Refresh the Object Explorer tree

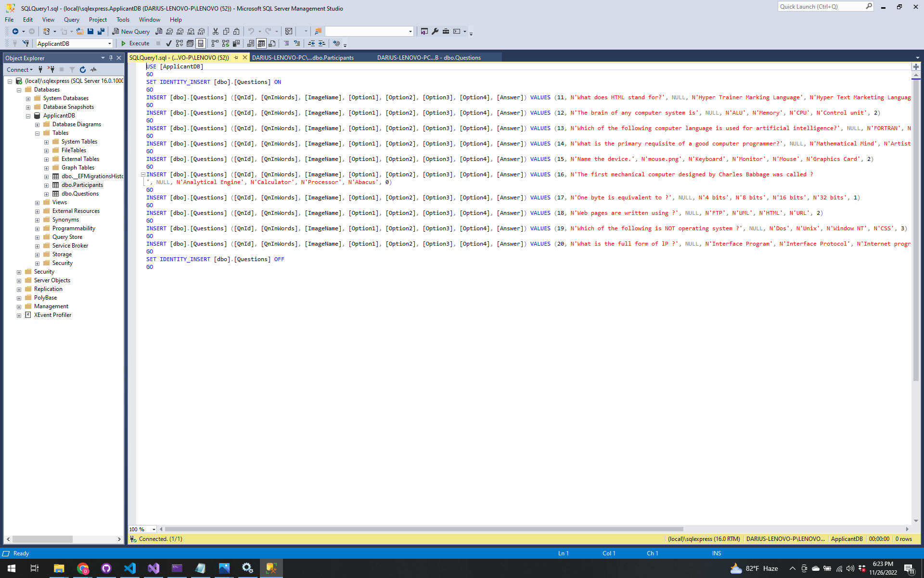pos(83,69)
